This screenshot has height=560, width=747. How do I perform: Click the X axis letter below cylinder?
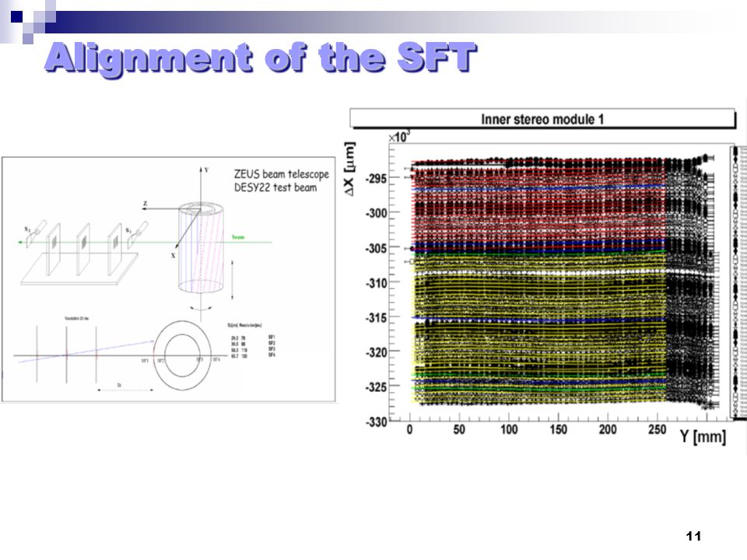173,256
